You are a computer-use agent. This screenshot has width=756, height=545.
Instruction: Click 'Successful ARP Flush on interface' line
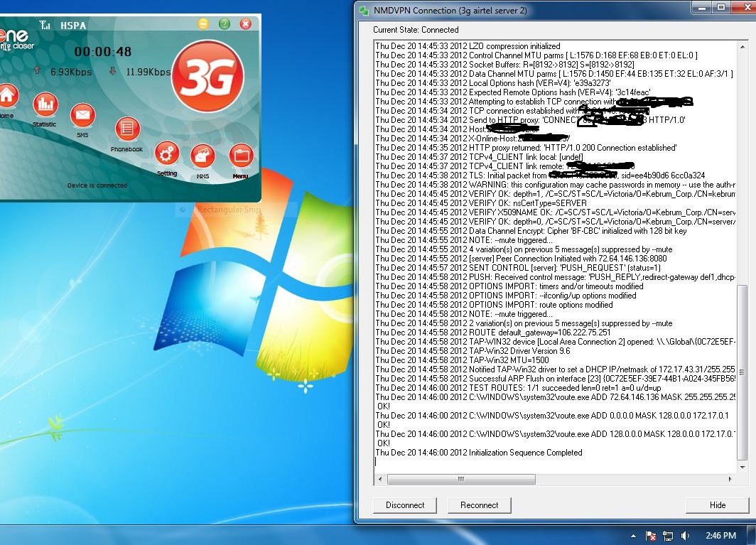(556, 379)
